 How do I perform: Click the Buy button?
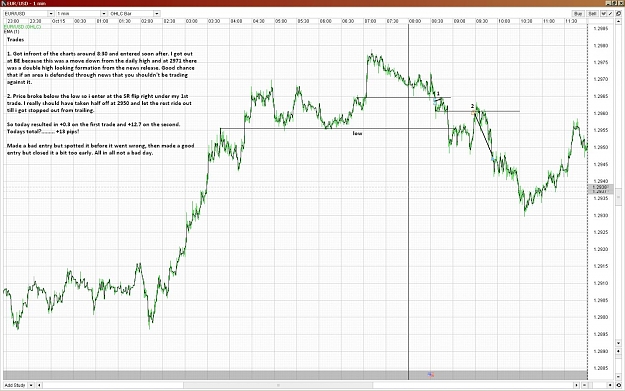click(x=578, y=14)
